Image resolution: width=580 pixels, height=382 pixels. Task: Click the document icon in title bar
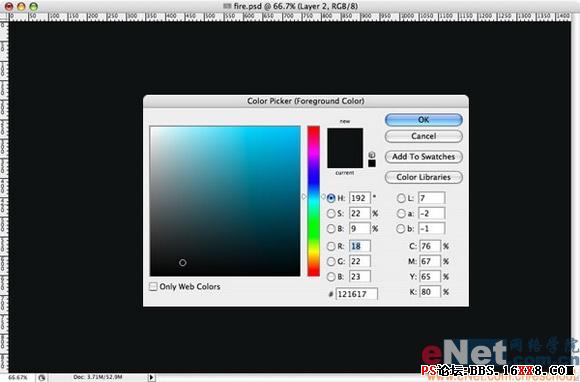coord(227,6)
